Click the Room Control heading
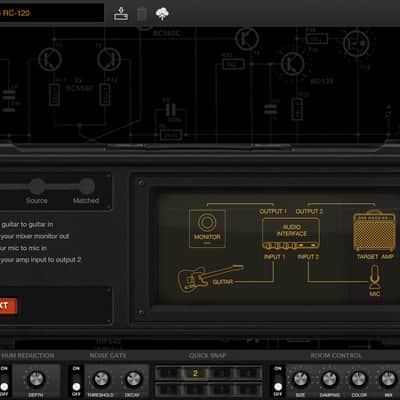This screenshot has height=400, width=400. pos(336,356)
